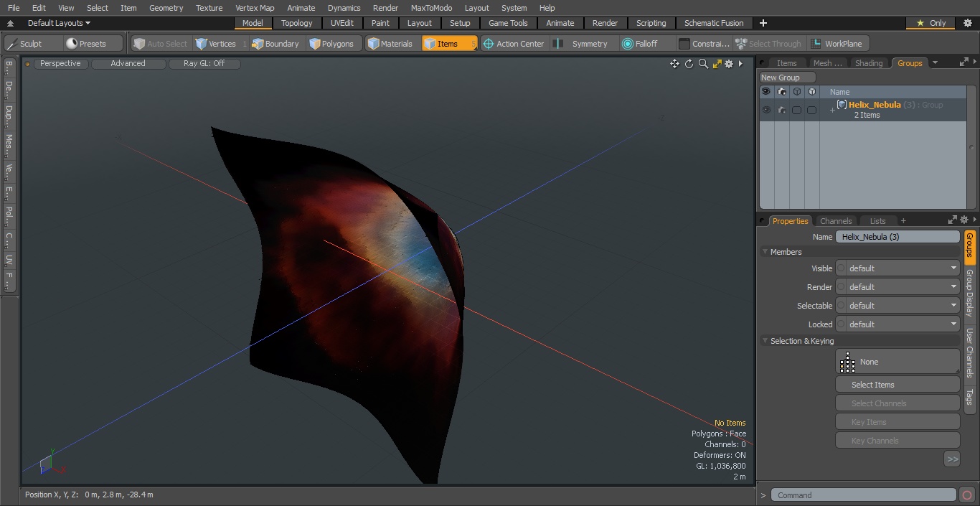The width and height of the screenshot is (980, 506).
Task: Click the red record button by Command field
Action: (966, 495)
